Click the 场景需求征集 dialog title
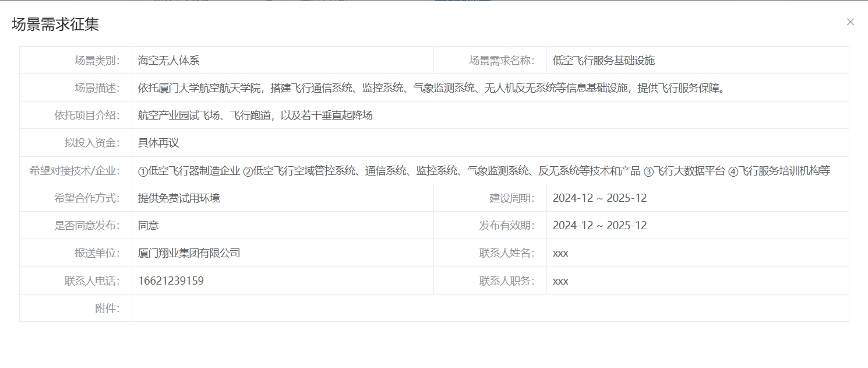 [x=55, y=24]
